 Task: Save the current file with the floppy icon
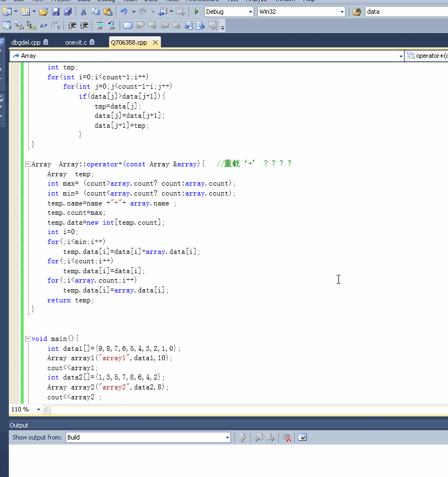(x=56, y=12)
